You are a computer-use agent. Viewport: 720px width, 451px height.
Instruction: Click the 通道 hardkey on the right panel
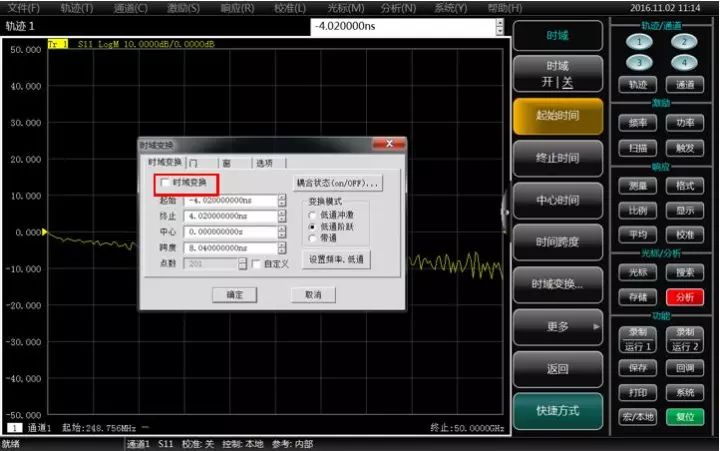point(685,85)
